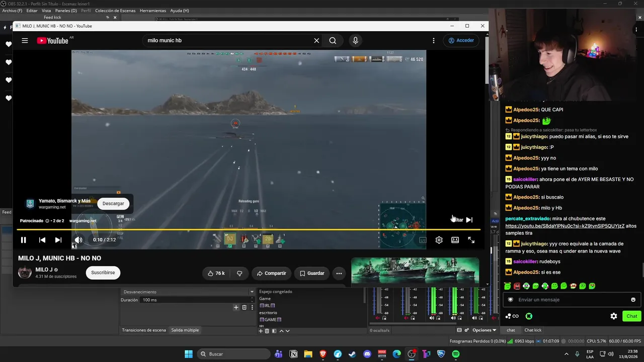Open the youtu.be link in chat

(565, 226)
